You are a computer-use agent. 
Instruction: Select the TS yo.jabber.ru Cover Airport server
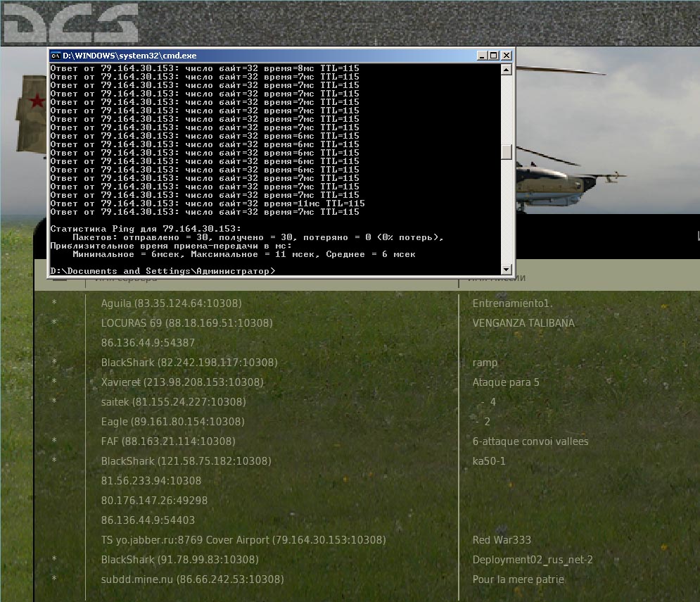[243, 540]
